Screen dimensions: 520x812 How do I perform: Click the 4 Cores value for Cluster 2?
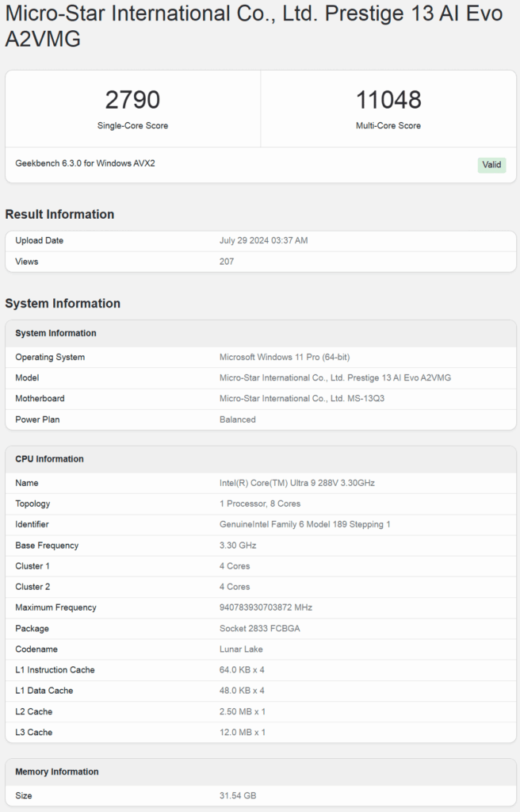(235, 587)
